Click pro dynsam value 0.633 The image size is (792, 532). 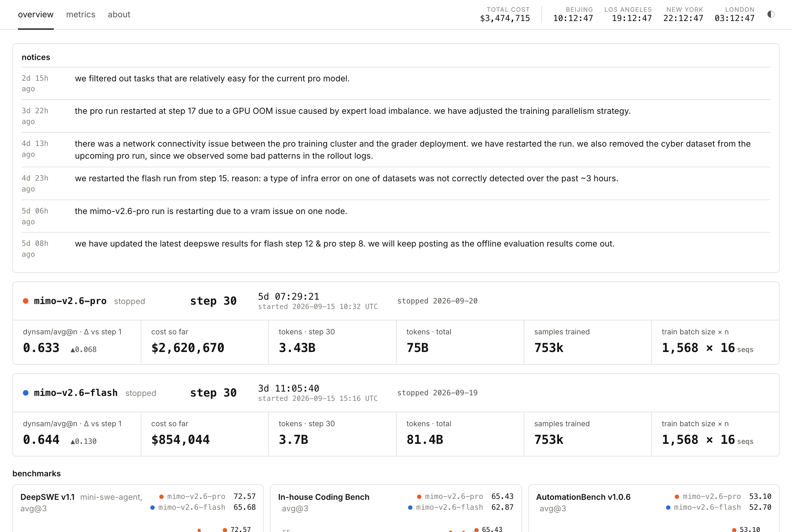point(41,348)
